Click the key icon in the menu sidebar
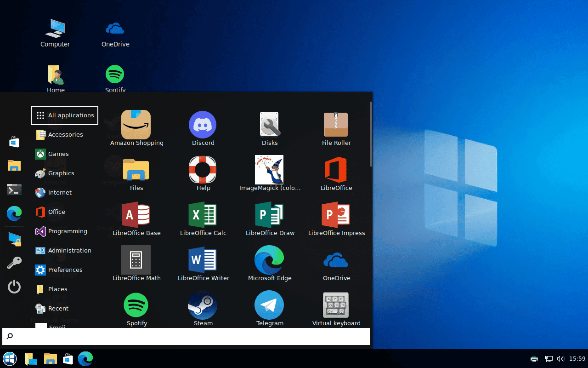588x368 pixels. point(14,263)
